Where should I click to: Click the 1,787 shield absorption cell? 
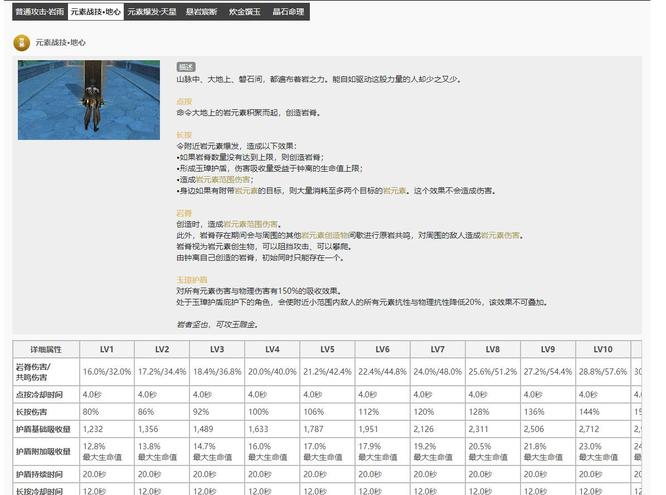pos(327,429)
